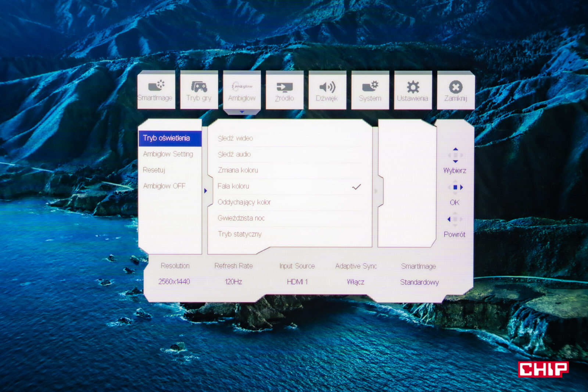Open the Ambiglow Setting menu entry
588x392 pixels.
pyautogui.click(x=168, y=154)
